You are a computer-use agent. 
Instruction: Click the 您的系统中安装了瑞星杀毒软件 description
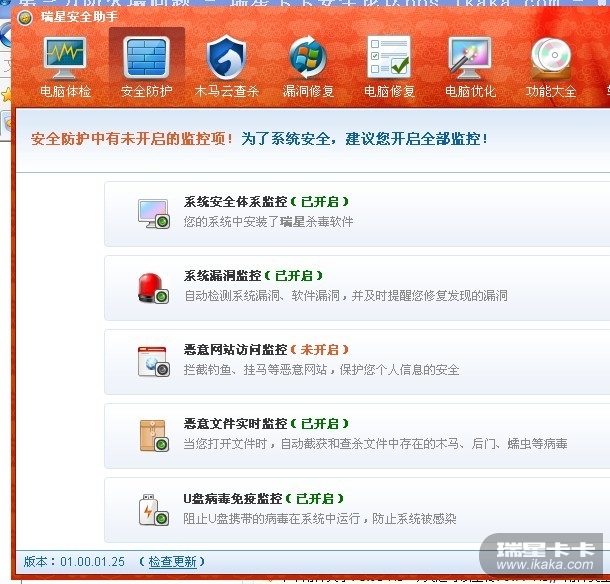coord(268,222)
